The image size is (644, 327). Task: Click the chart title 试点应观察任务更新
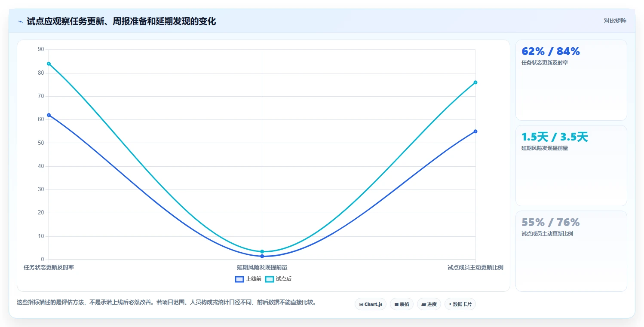tap(121, 21)
